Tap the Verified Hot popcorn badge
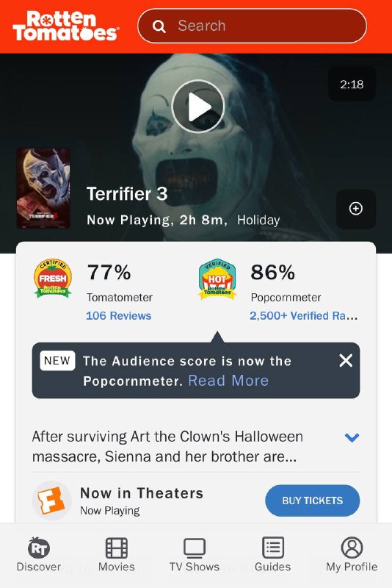The height and width of the screenshot is (588, 392). point(217,279)
